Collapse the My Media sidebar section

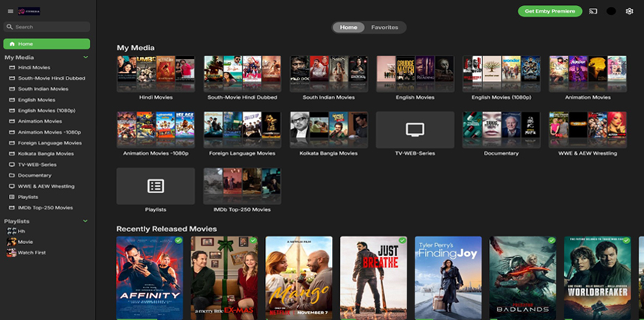point(86,57)
